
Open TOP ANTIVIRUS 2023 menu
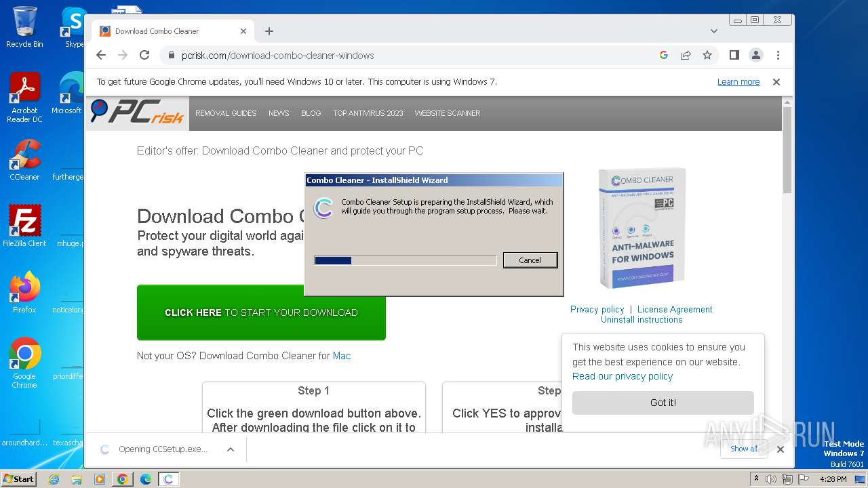click(x=368, y=113)
